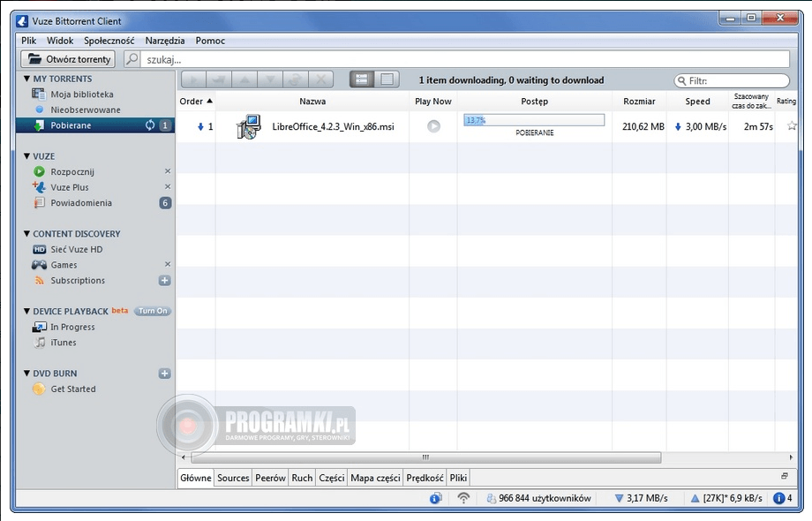
Task: Open the Narzędzia menu
Action: (165, 41)
